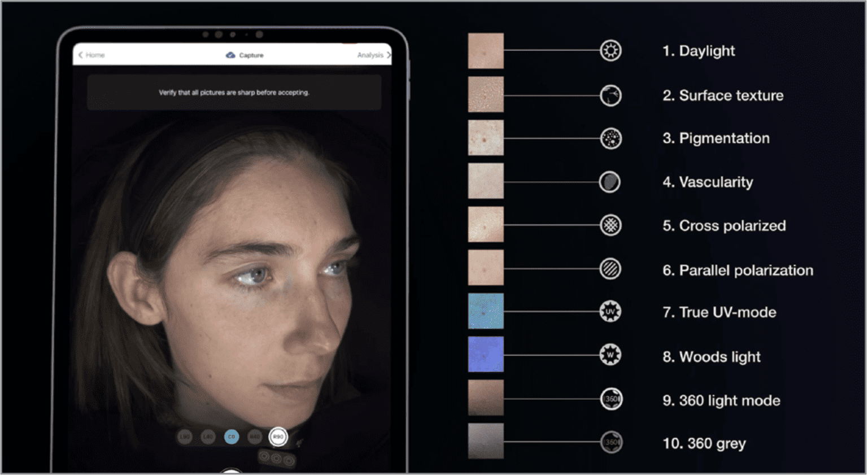This screenshot has height=476, width=868.
Task: Open the Surface texture skin thumbnail
Action: point(486,95)
